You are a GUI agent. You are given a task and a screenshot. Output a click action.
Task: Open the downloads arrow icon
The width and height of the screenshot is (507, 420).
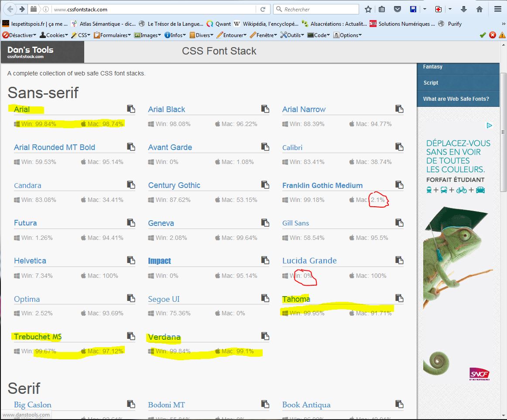tap(464, 9)
